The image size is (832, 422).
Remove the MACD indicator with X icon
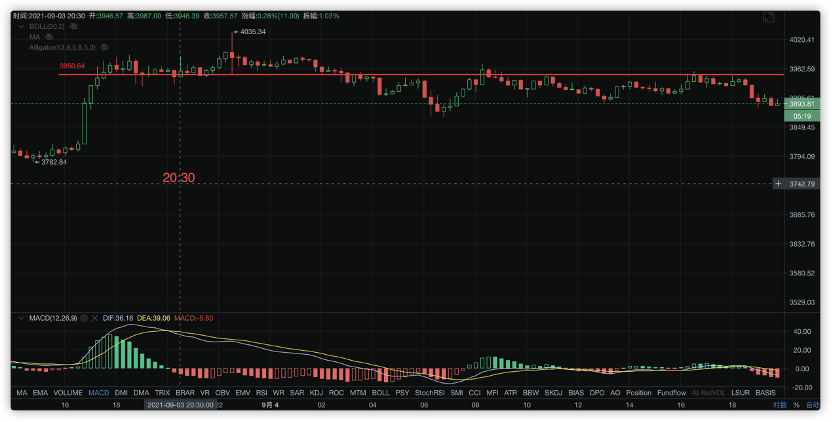point(95,318)
